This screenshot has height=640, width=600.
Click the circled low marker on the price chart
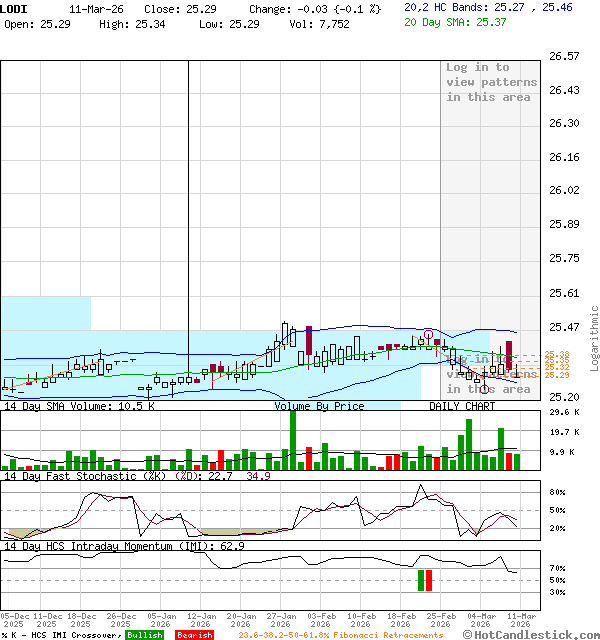click(484, 388)
